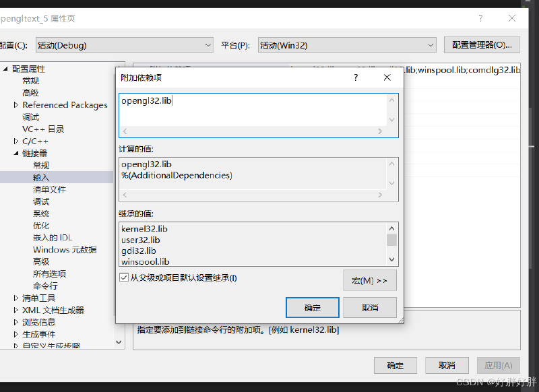This screenshot has height=392, width=539.
Task: Select 调试 under 配置属性
Action: 30,117
